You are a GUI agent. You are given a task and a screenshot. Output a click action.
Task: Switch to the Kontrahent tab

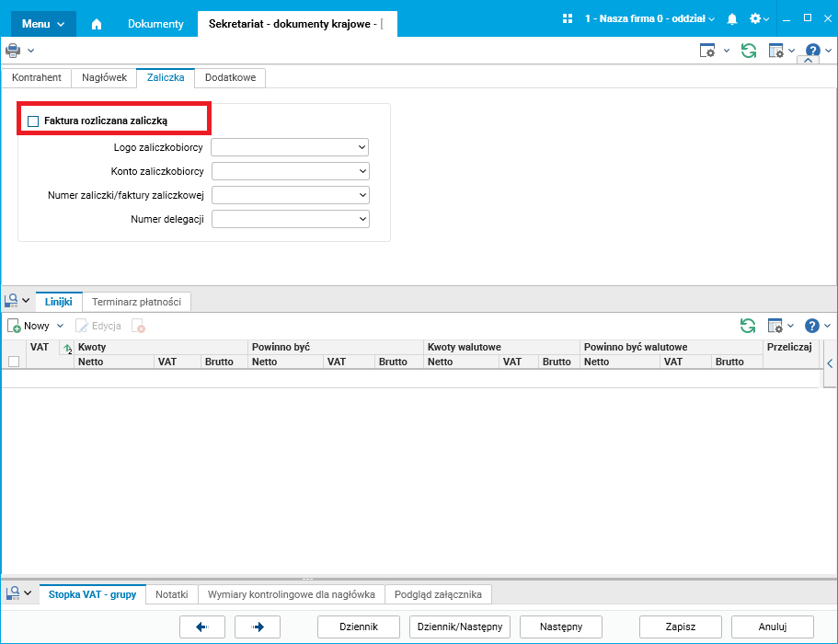tap(37, 77)
